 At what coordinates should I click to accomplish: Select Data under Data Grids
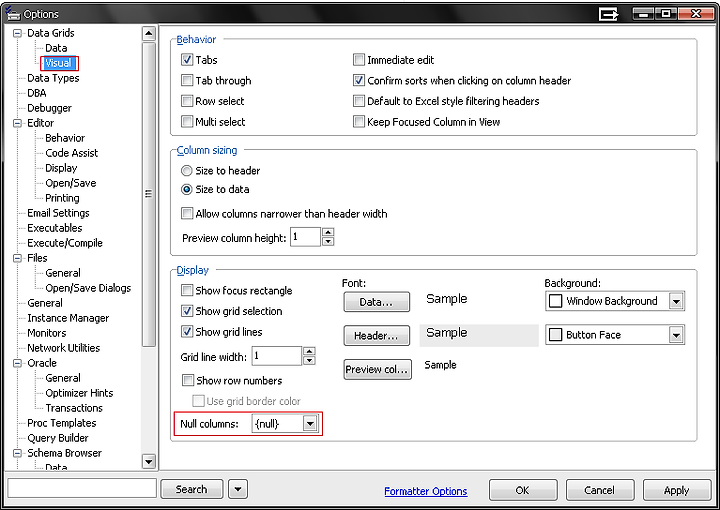click(56, 48)
